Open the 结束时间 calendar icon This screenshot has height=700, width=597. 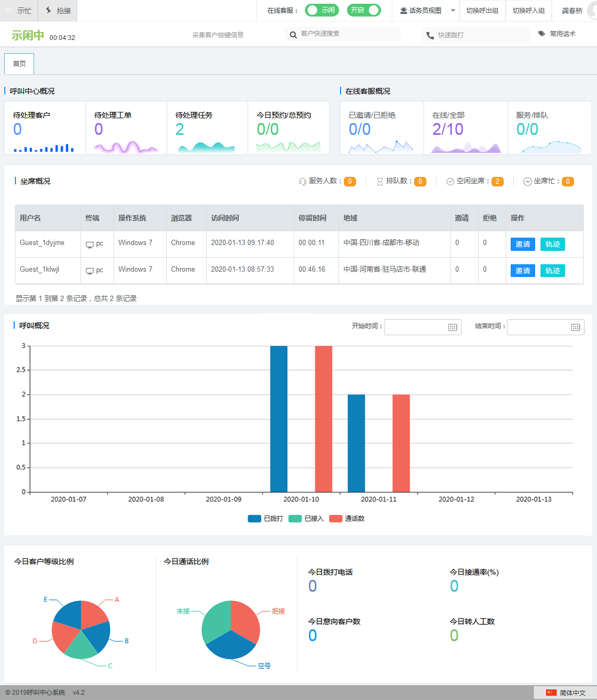(576, 327)
